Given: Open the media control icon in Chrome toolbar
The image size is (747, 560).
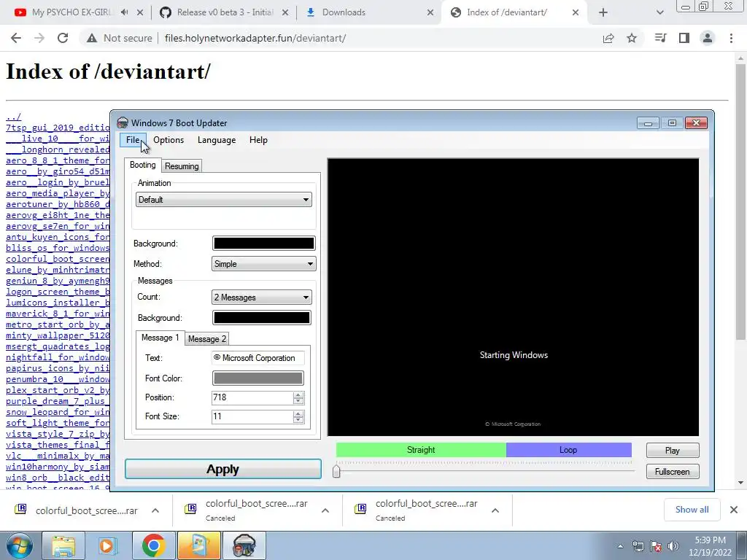Looking at the screenshot, I should [660, 38].
